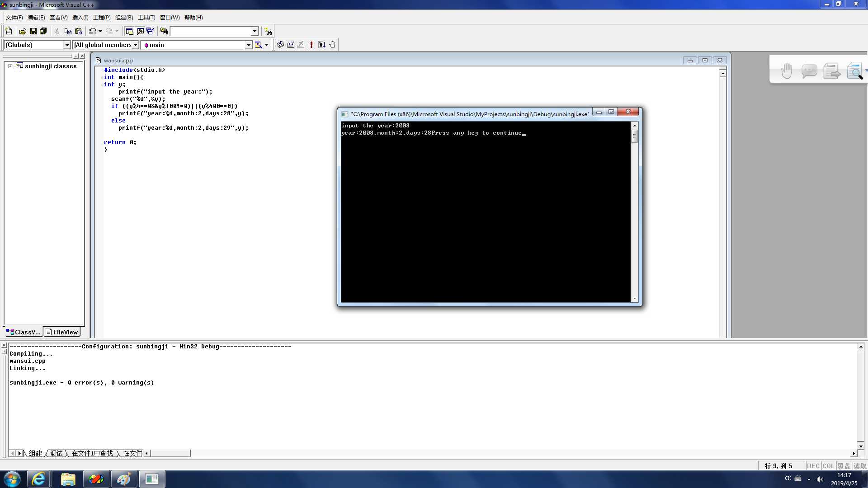Open the 帮助(H) menu
The width and height of the screenshot is (868, 488).
[x=193, y=18]
